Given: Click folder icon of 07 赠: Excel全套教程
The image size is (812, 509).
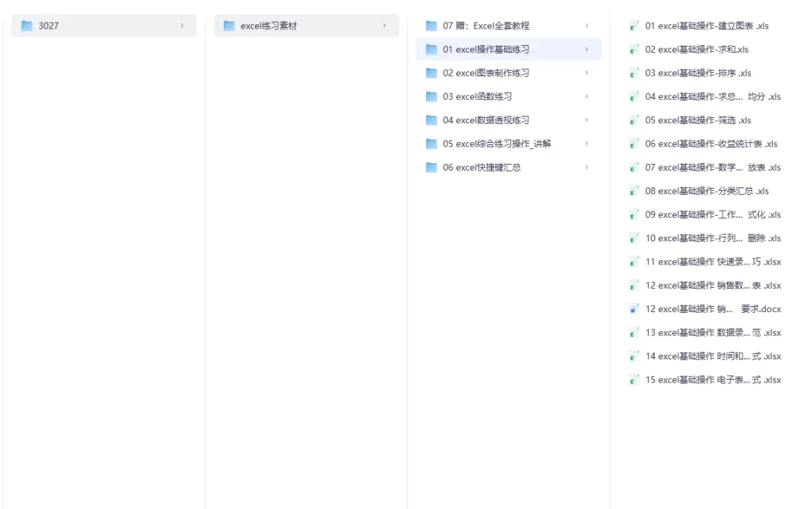Looking at the screenshot, I should pos(432,26).
